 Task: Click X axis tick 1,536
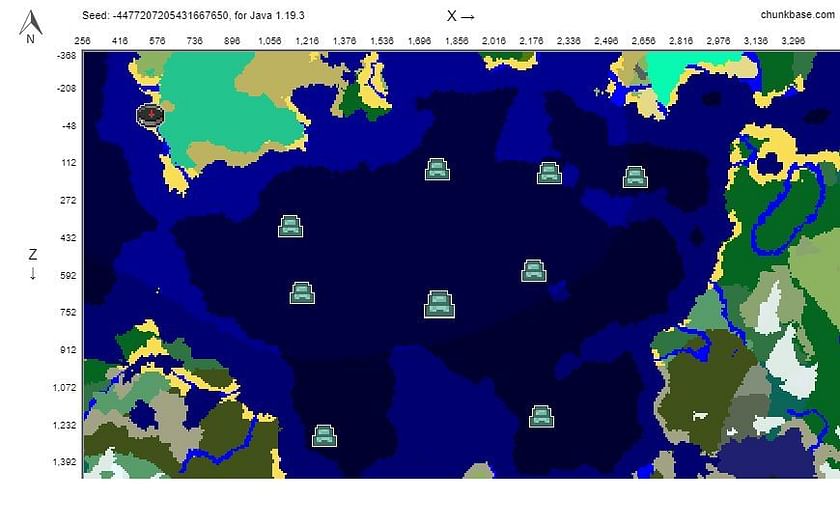[x=382, y=41]
